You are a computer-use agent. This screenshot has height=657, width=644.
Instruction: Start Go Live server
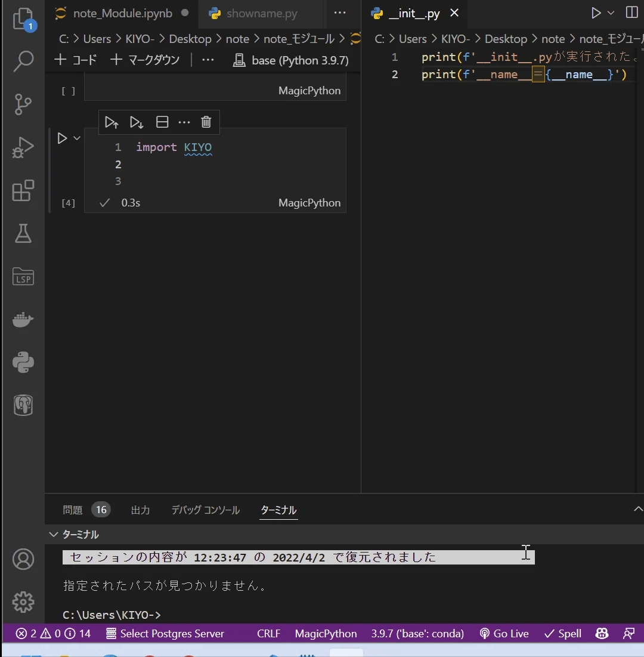click(504, 634)
